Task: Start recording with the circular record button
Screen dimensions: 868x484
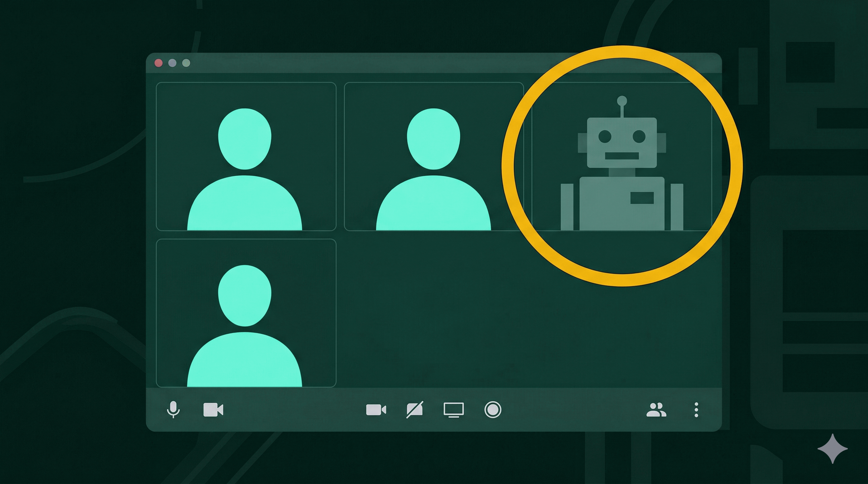Action: click(x=493, y=410)
